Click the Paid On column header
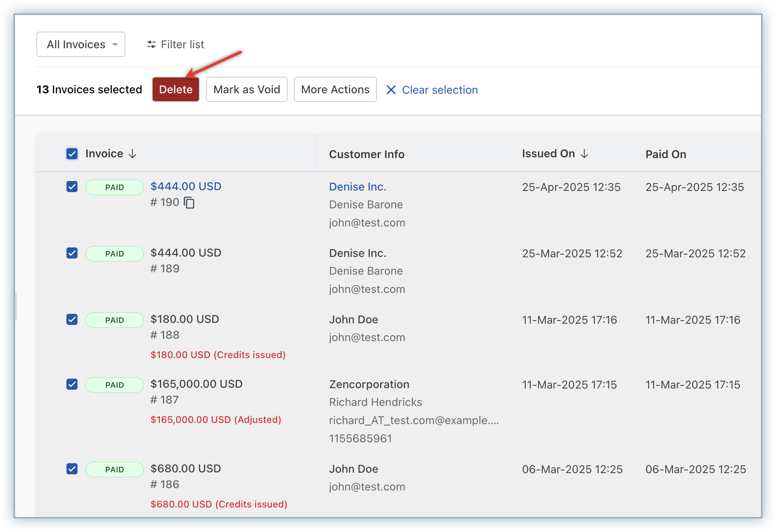 (x=666, y=154)
